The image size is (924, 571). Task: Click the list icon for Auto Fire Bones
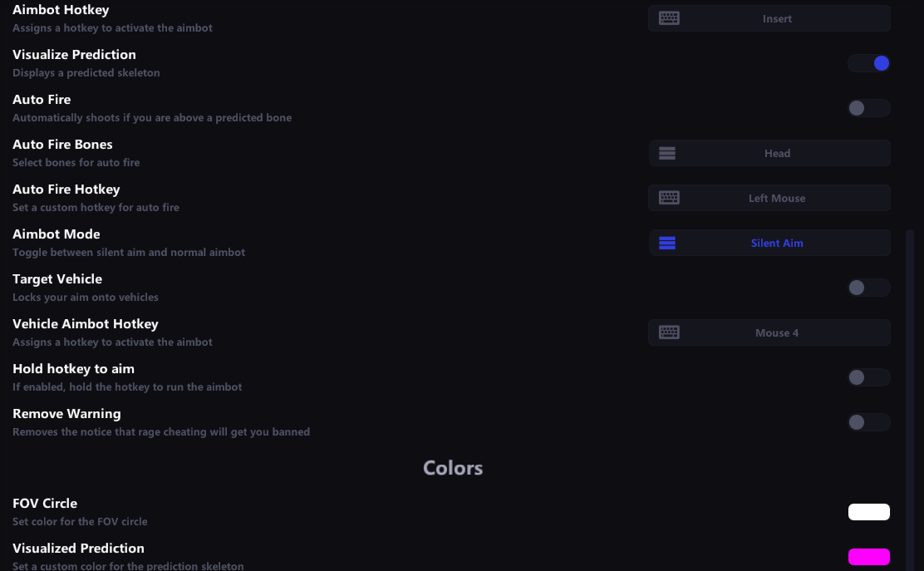[666, 153]
